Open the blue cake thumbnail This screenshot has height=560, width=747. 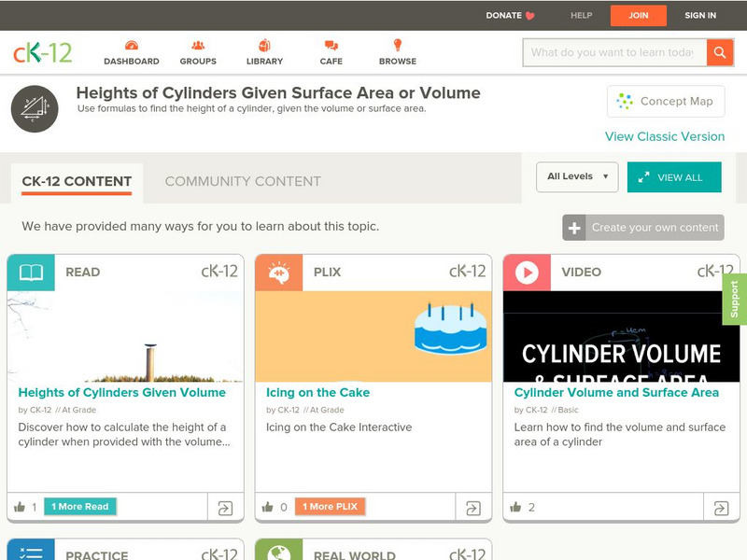(x=373, y=337)
